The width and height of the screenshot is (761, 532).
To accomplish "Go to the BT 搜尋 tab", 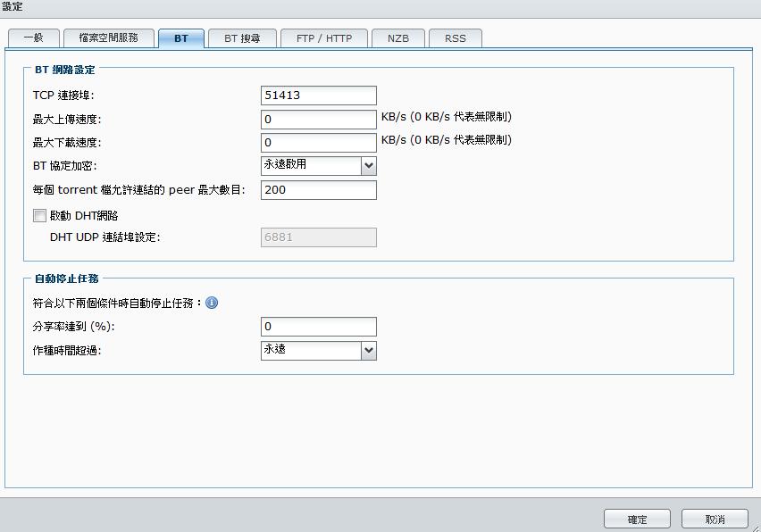I will 243,38.
